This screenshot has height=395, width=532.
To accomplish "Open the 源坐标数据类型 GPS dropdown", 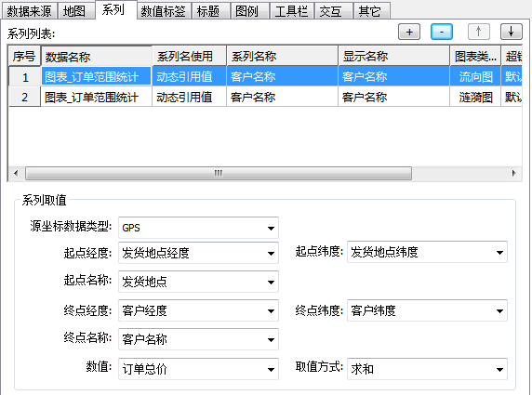I will point(198,228).
